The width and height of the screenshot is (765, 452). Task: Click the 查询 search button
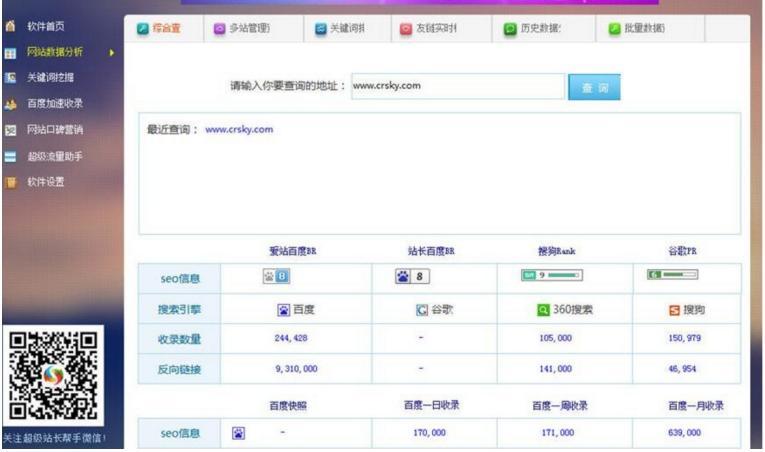click(594, 87)
